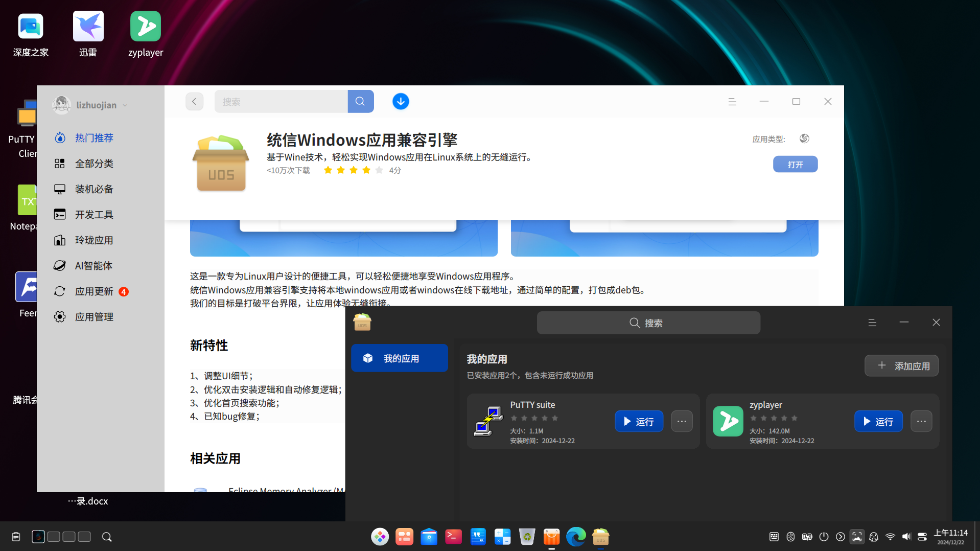Click the zyplayer icon in the app card

point(728,421)
